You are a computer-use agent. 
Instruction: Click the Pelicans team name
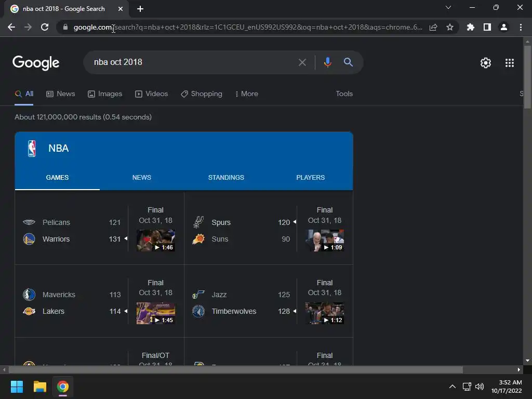[x=56, y=222]
